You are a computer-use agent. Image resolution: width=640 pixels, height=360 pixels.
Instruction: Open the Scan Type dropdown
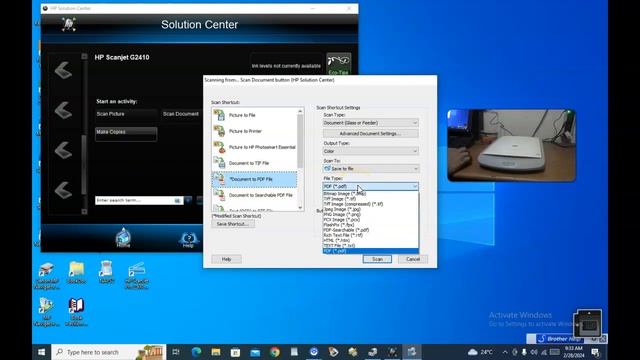[x=371, y=123]
